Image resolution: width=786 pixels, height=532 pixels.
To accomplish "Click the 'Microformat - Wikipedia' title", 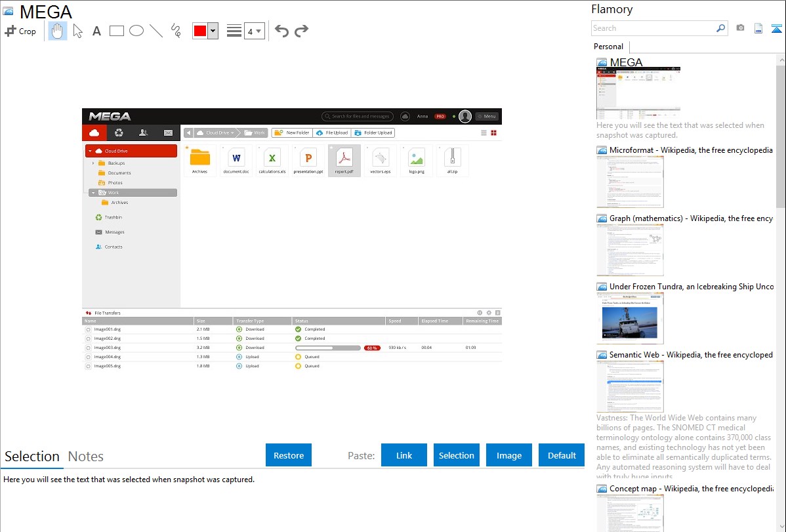I will tap(691, 150).
